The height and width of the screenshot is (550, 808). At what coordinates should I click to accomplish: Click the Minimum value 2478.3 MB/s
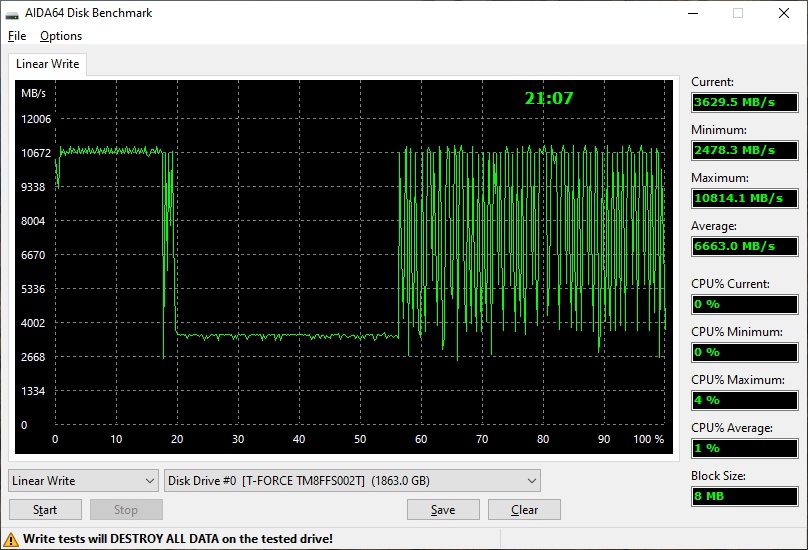pos(745,150)
